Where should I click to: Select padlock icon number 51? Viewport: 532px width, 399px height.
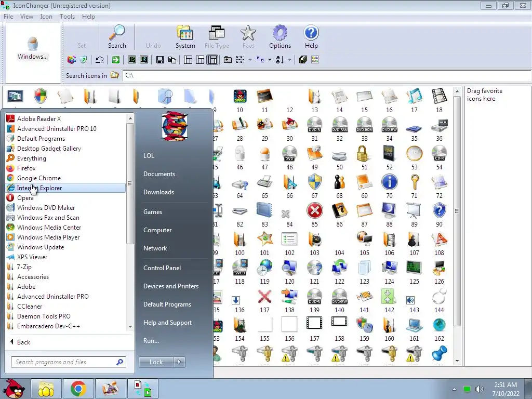coord(363,153)
